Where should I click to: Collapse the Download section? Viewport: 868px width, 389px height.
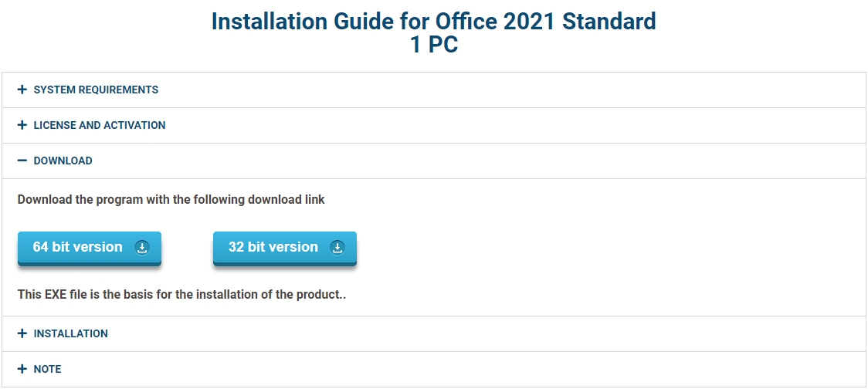63,161
